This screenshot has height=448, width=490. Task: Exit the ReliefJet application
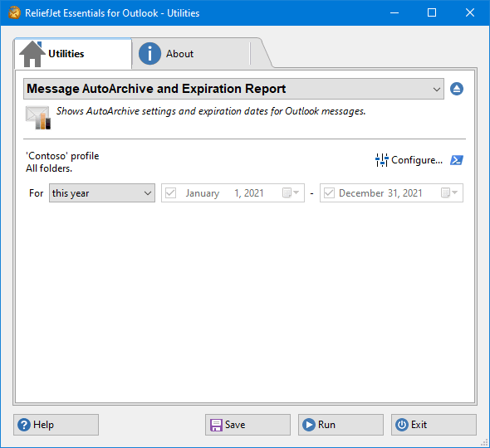coord(434,425)
